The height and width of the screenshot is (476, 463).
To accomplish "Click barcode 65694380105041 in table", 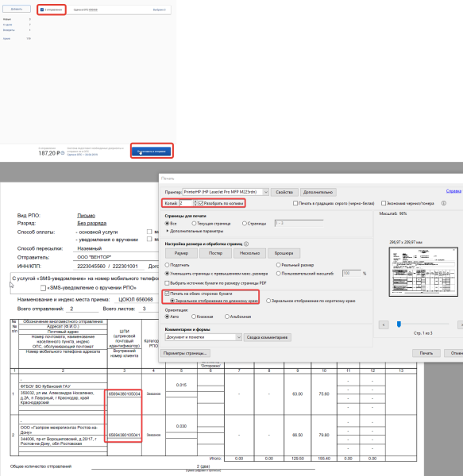I will (124, 435).
